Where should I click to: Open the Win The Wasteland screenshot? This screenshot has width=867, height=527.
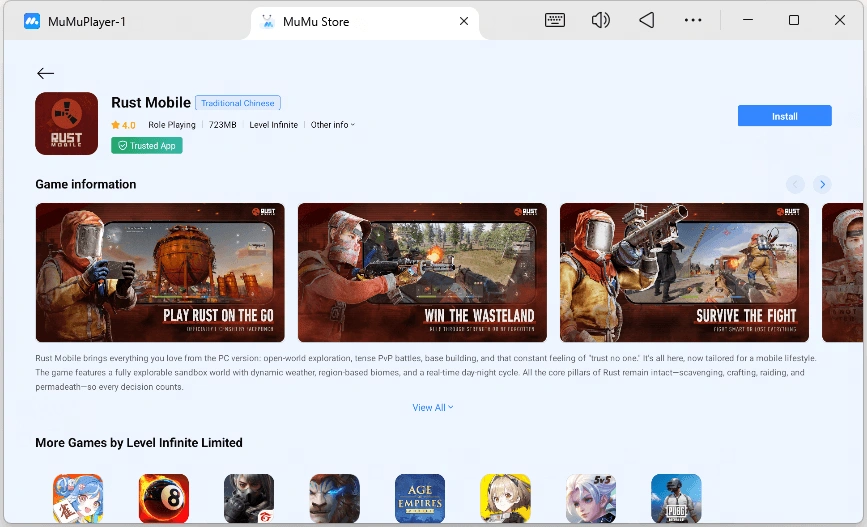[x=422, y=273]
